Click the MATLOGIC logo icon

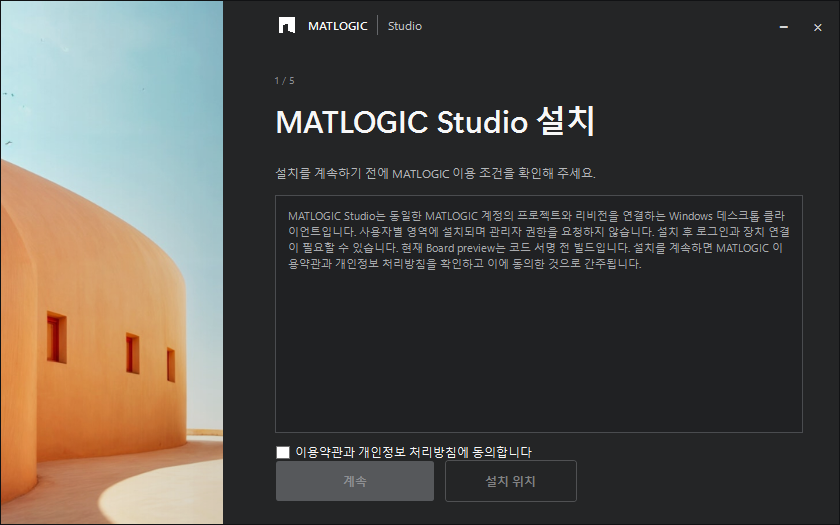tap(287, 25)
